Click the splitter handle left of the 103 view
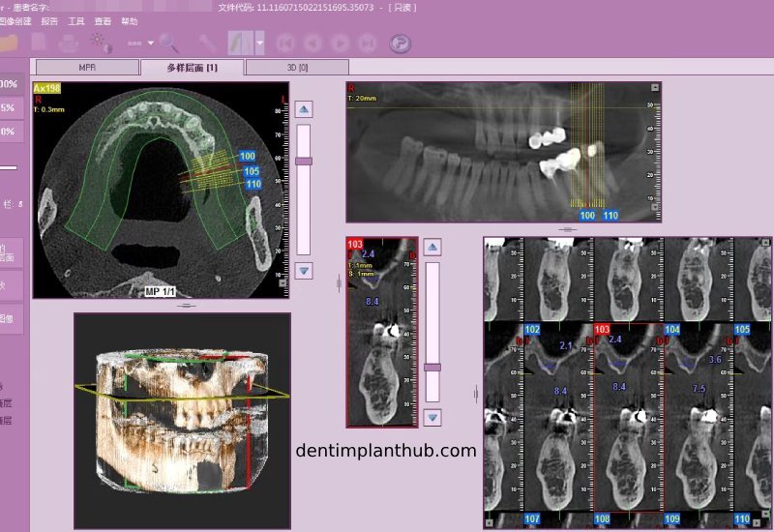 coord(339,283)
